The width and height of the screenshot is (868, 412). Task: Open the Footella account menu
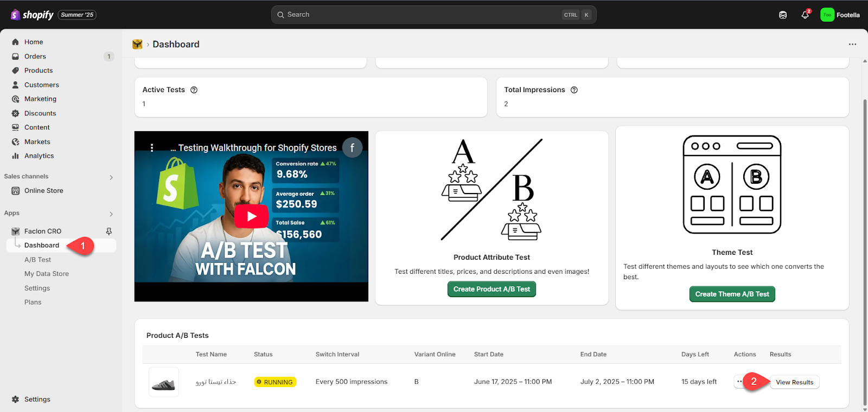click(840, 15)
